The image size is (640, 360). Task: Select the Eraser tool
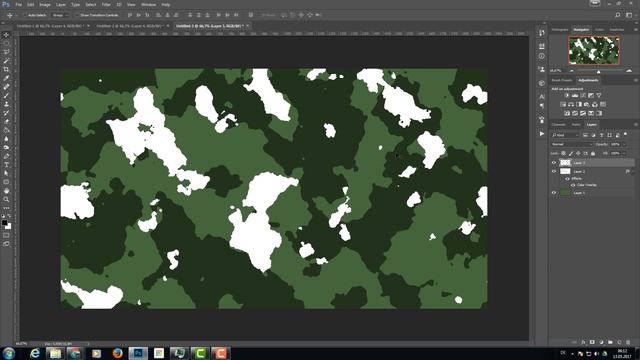(x=6, y=122)
